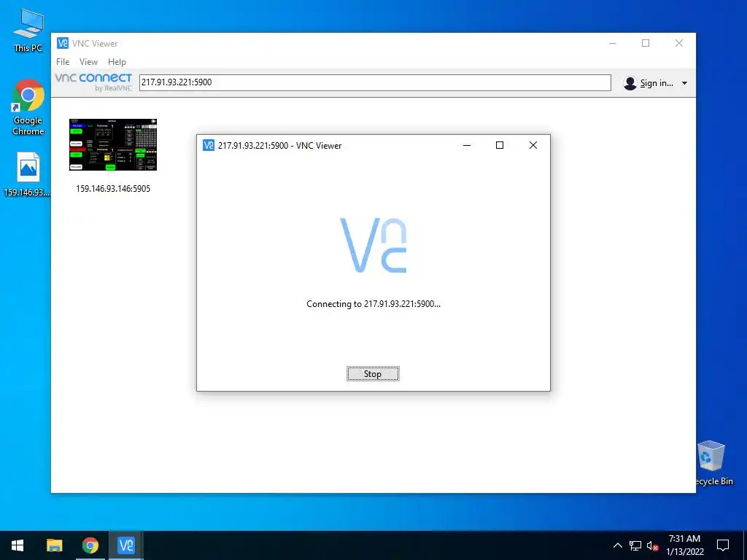Stop the connection attempt
Viewport: 747px width, 560px height.
[373, 374]
